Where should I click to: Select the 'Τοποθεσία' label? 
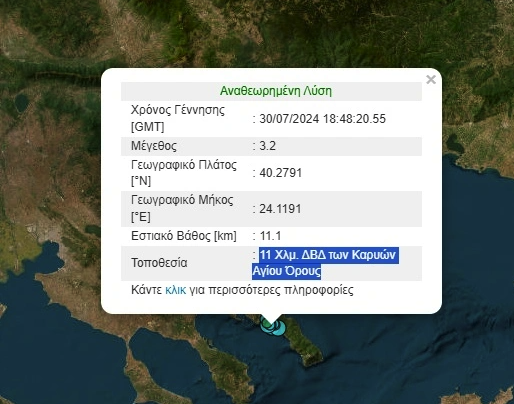[x=159, y=263]
